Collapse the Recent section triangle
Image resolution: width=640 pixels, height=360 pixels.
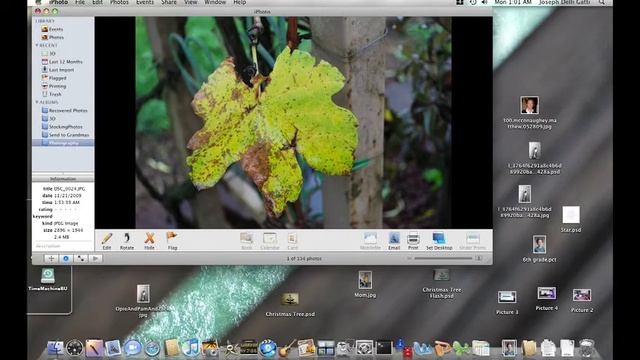(x=37, y=45)
